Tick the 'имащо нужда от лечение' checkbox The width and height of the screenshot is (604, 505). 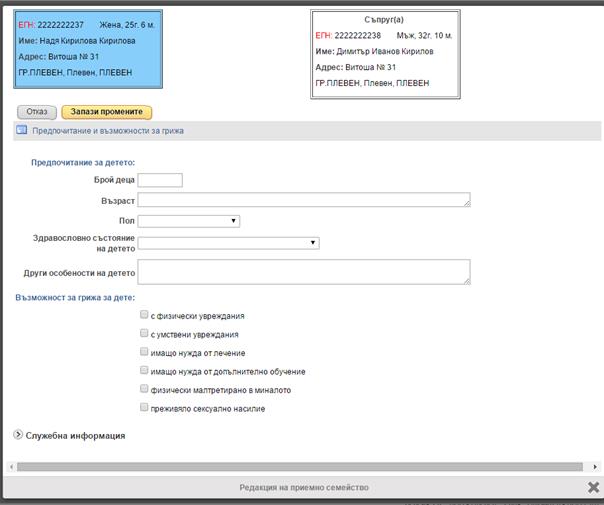point(145,352)
